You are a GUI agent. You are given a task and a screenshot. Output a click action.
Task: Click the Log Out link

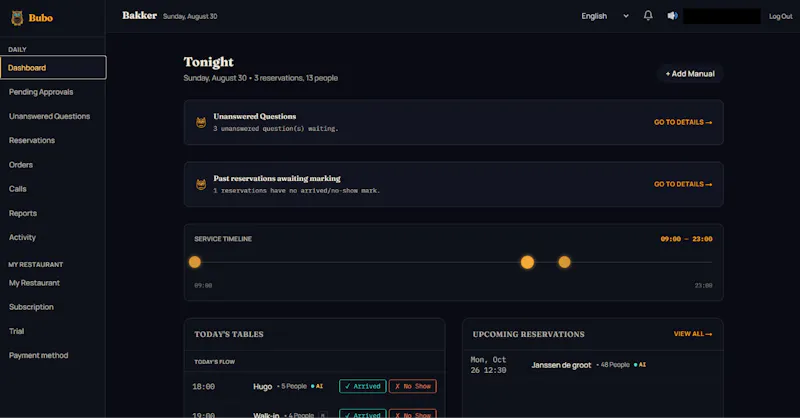tap(781, 16)
